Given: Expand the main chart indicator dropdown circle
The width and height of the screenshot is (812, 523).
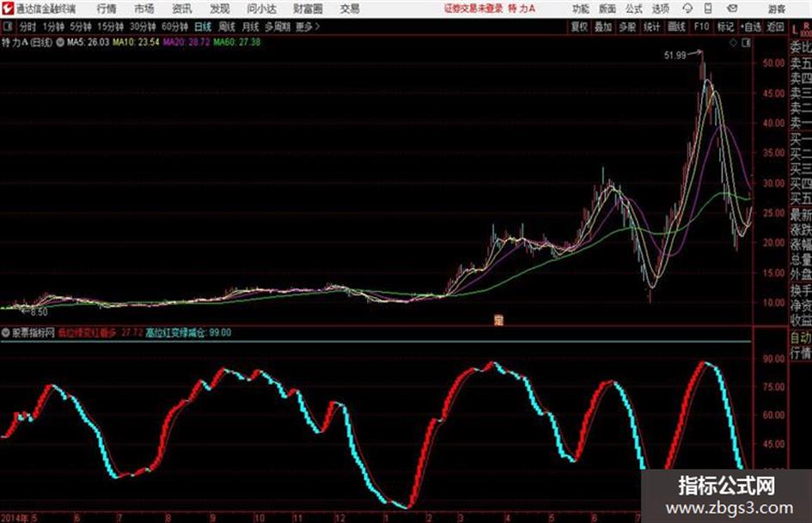Looking at the screenshot, I should pos(59,42).
